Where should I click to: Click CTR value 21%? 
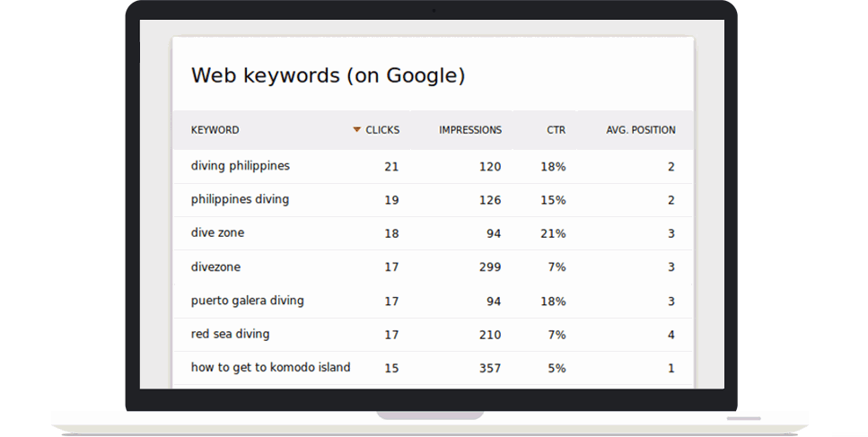[x=554, y=233]
